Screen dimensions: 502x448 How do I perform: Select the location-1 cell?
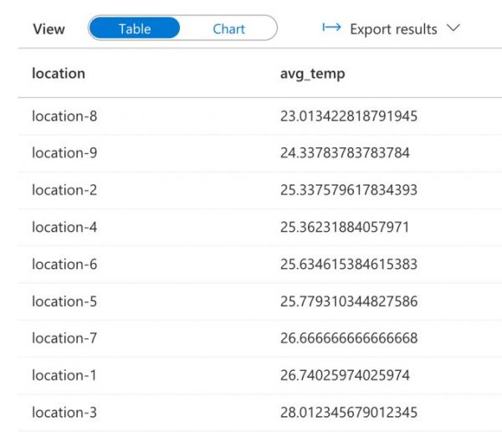click(x=64, y=375)
